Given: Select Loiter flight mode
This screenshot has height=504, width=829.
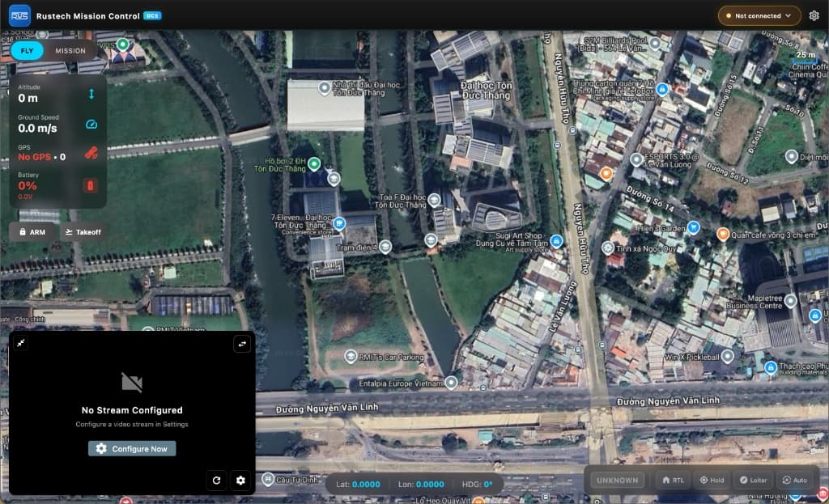Looking at the screenshot, I should pos(752,480).
